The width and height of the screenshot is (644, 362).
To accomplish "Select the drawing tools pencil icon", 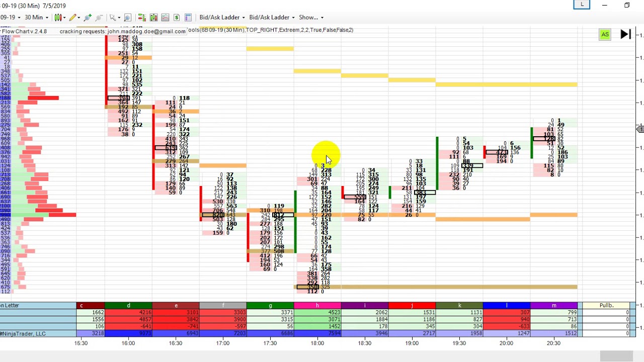I will click(x=73, y=17).
